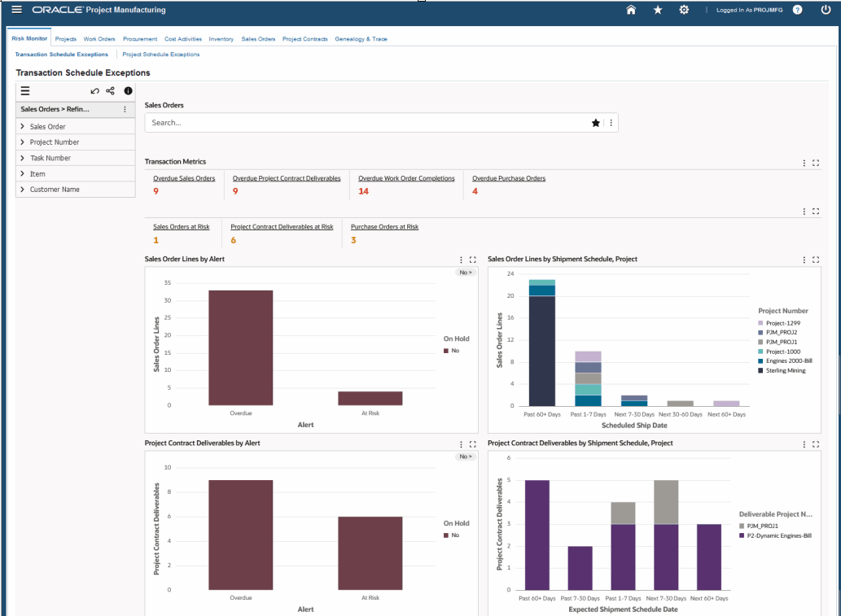Open the Genealogy & Trace tab
Viewport: 841px width, 616px height.
tap(361, 39)
